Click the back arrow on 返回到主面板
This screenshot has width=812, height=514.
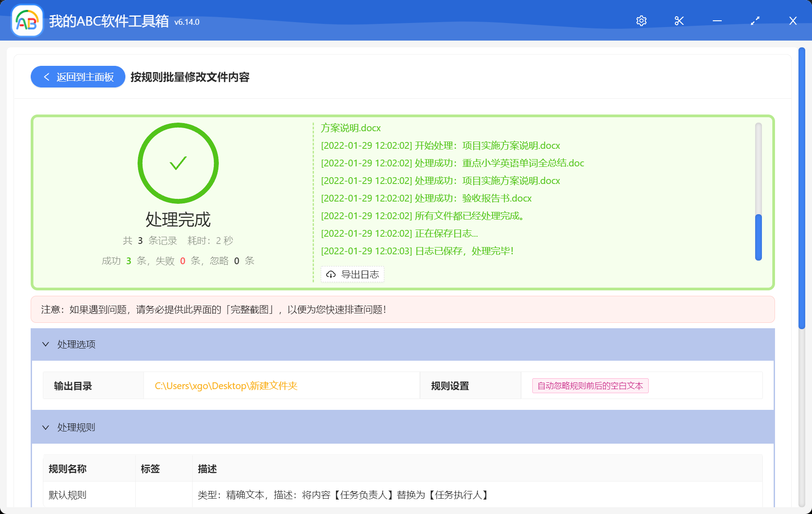[46, 77]
